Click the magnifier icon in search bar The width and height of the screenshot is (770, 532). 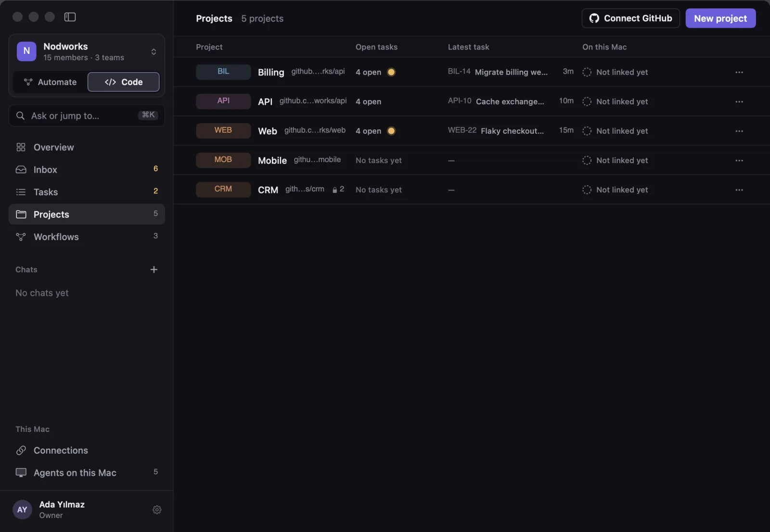(x=20, y=115)
